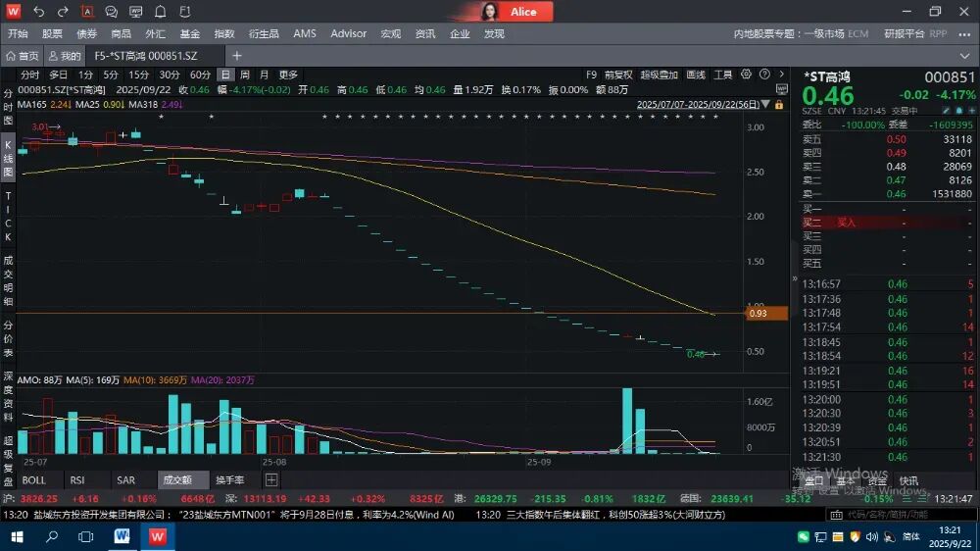The image size is (980, 551).
Task: Open the 股票 menu
Action: point(52,33)
